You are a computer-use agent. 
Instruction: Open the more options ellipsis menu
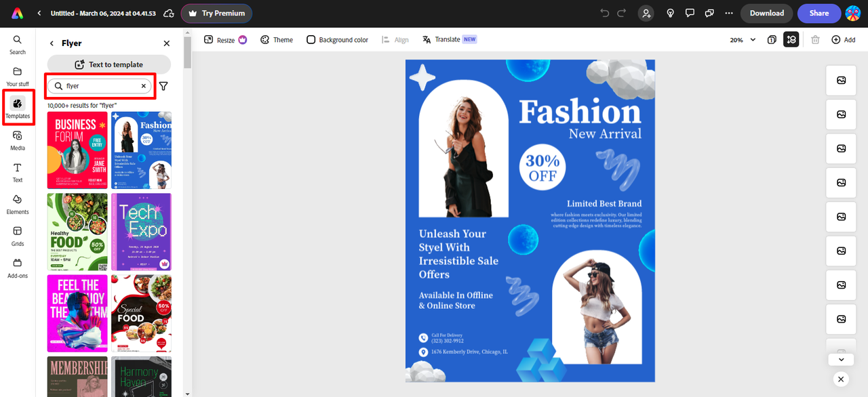coord(729,13)
